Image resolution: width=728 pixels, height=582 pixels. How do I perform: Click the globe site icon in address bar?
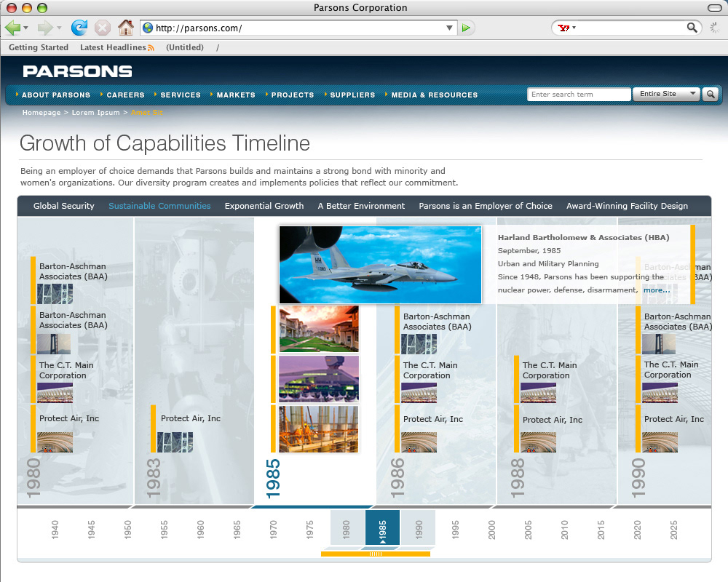148,28
